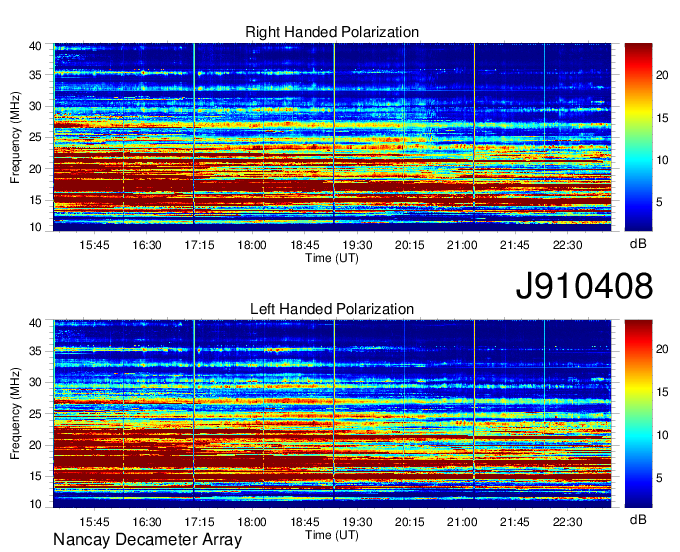Click the 18:00 tick on bottom plot
Screen dimensions: 680x552
pos(252,522)
